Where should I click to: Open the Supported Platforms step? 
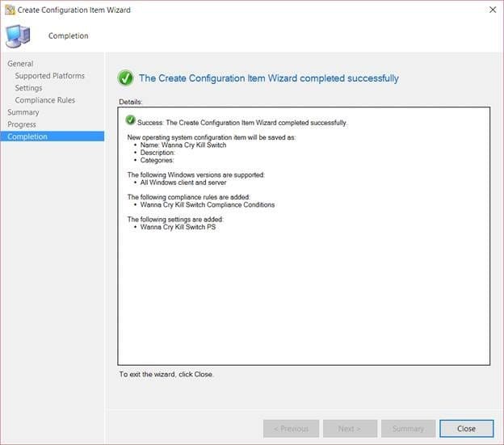tap(50, 76)
